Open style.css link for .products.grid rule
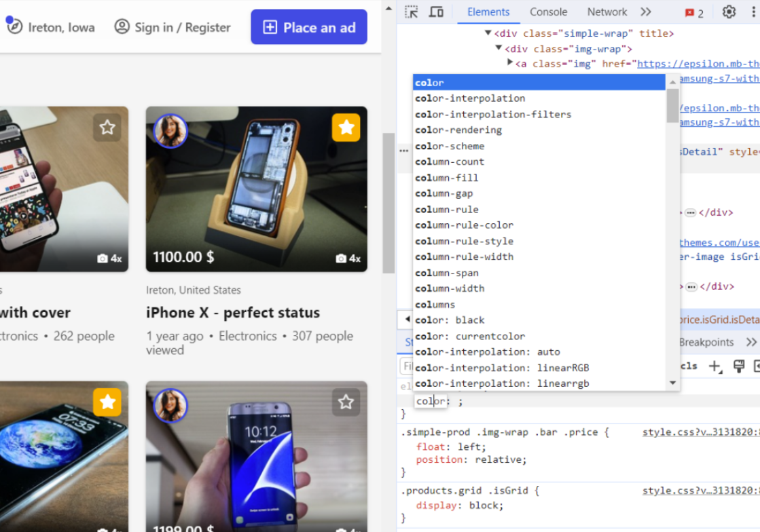The height and width of the screenshot is (532, 760). click(701, 491)
